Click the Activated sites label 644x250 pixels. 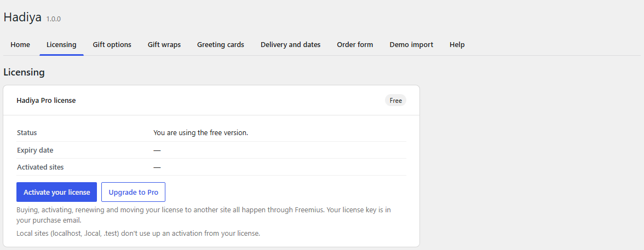coord(41,167)
